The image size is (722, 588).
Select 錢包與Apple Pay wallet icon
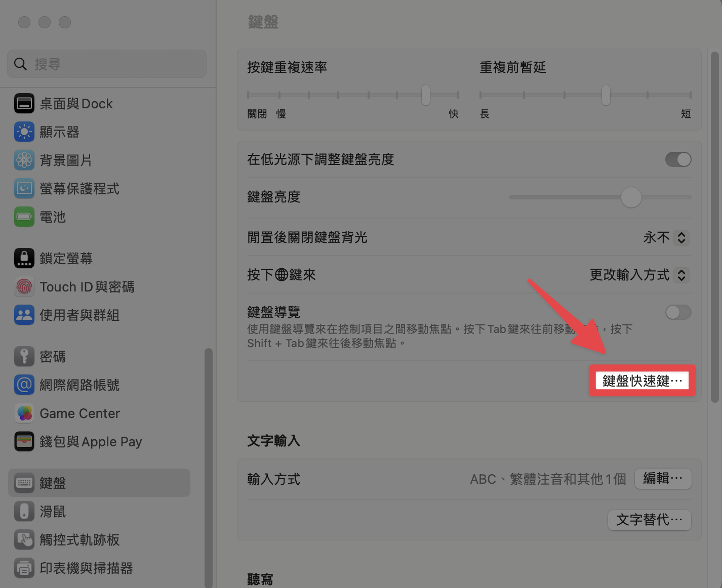[24, 442]
